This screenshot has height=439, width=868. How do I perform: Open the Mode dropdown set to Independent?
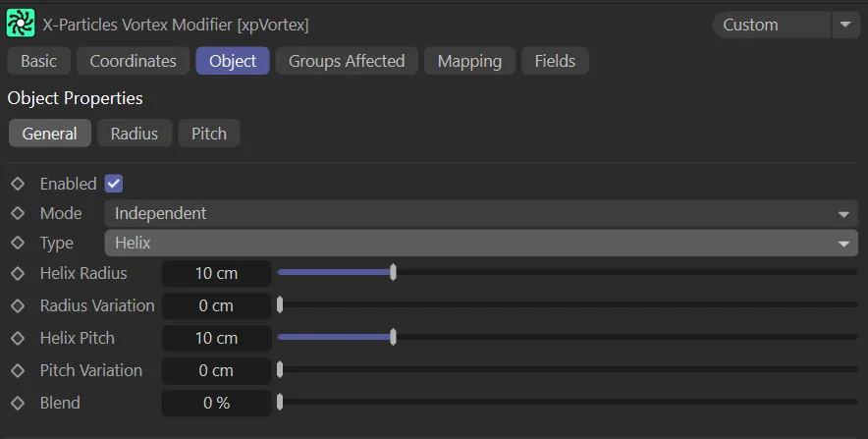click(480, 213)
